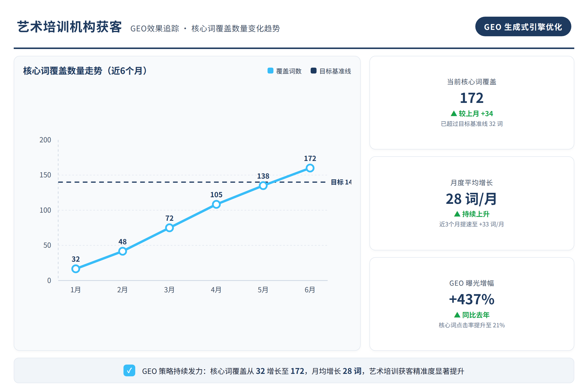Click the green triangle beside 较上月 +34

454,114
